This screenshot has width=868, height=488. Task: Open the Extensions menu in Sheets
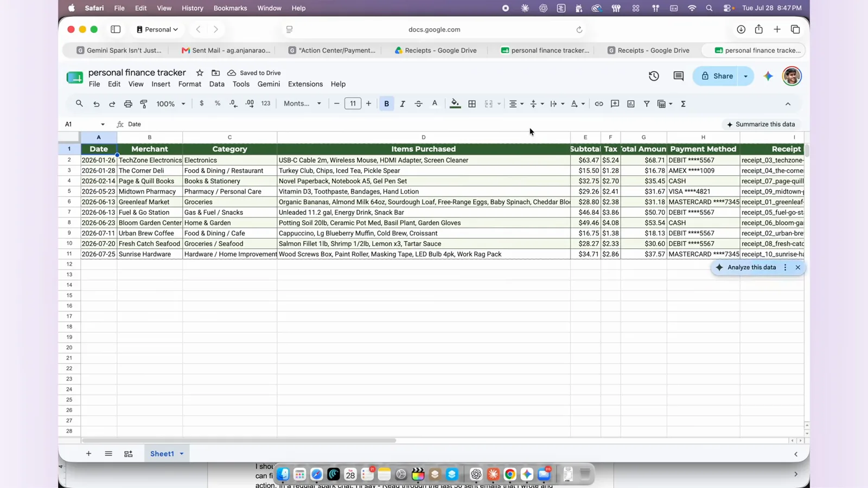pos(305,84)
